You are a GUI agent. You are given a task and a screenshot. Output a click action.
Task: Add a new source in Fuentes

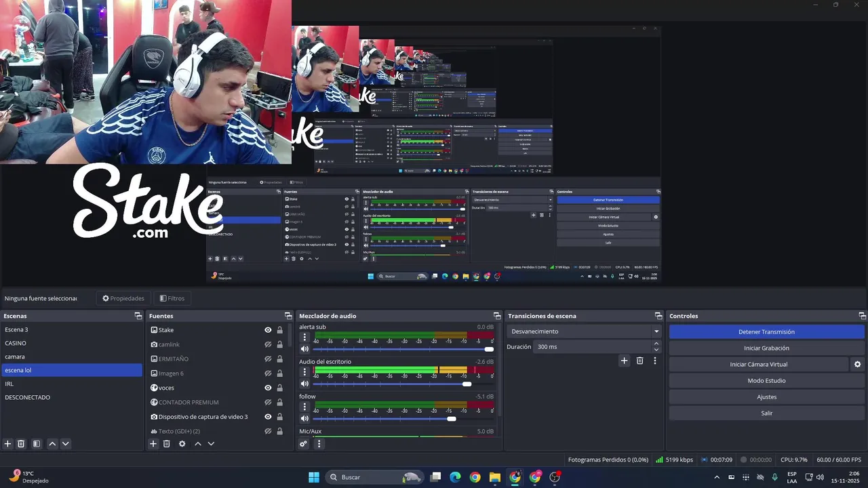click(153, 444)
